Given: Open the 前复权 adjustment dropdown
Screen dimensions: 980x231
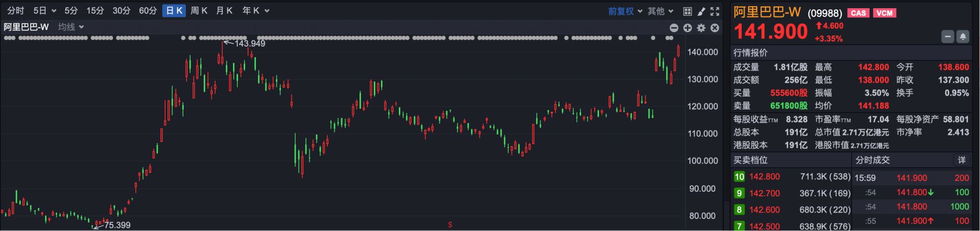Looking at the screenshot, I should point(625,11).
